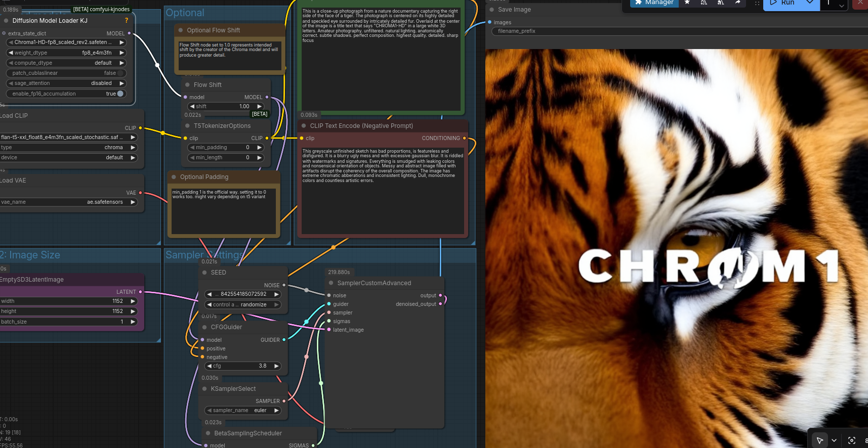
Task: Collapse the T5TokenizerOptions node dot
Action: pyautogui.click(x=187, y=126)
